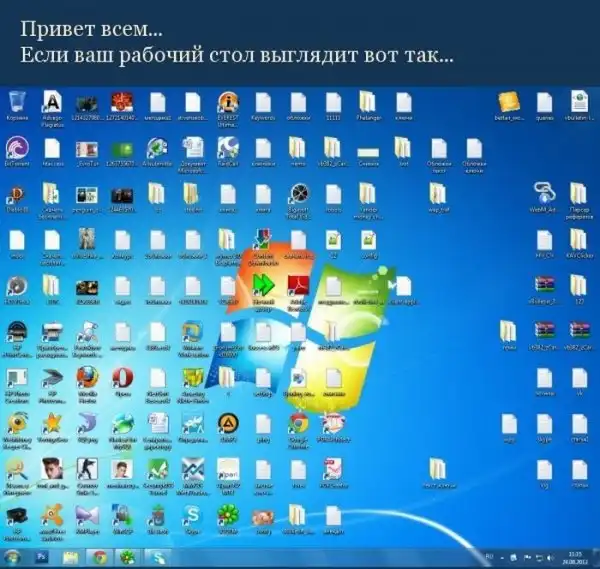
Task: Select the Keywords file on the desktop
Action: (x=263, y=102)
